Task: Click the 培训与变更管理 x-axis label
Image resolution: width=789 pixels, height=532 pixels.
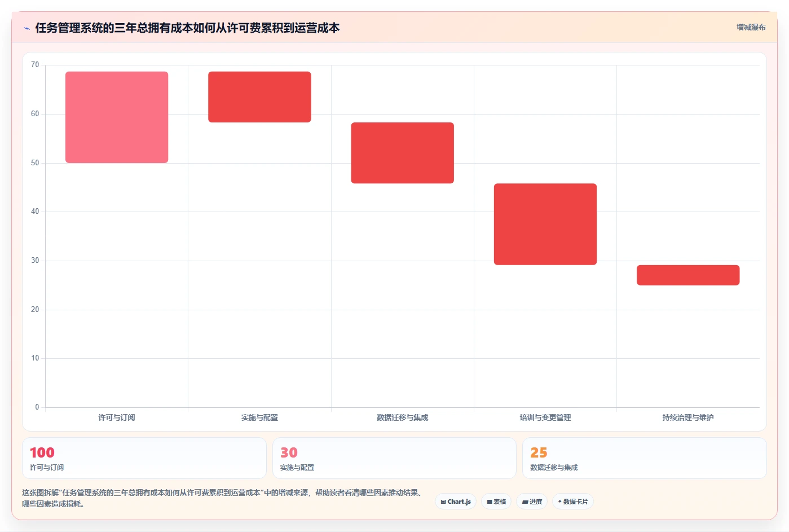Action: [545, 417]
